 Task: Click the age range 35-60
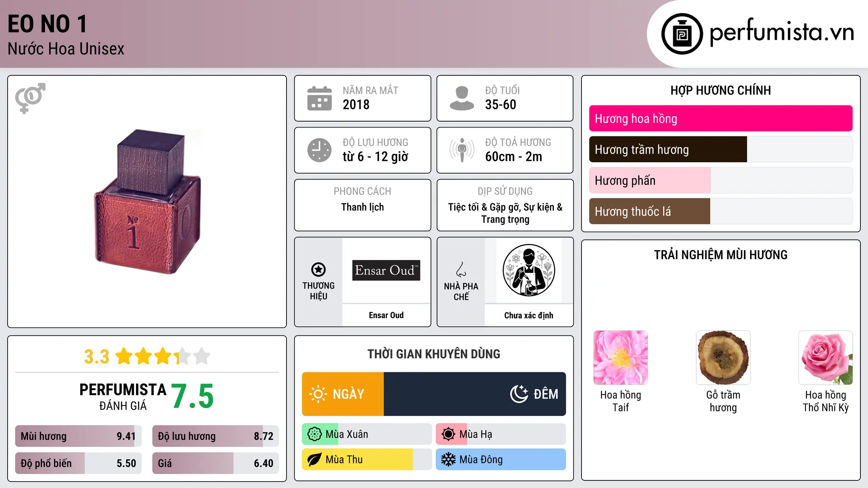(x=501, y=105)
